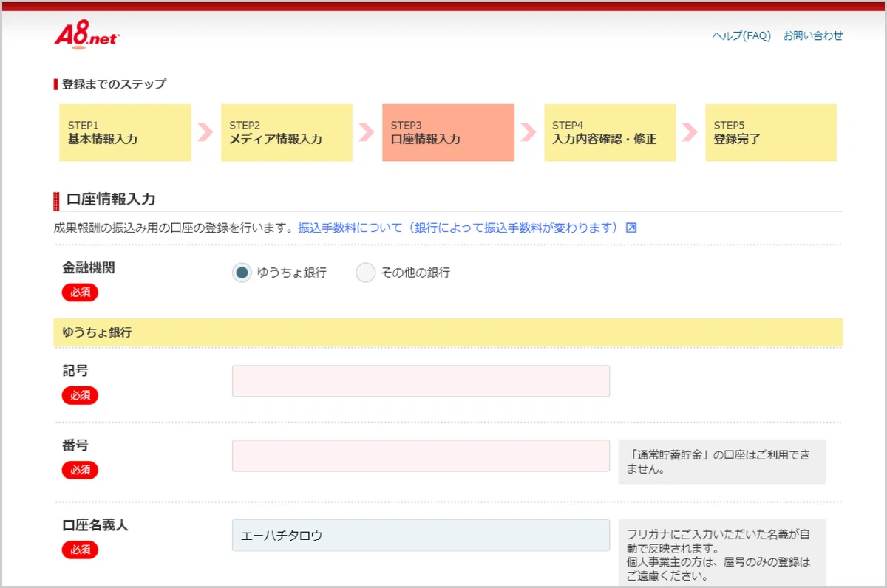Click the 必須 badge under 記号

[x=80, y=395]
